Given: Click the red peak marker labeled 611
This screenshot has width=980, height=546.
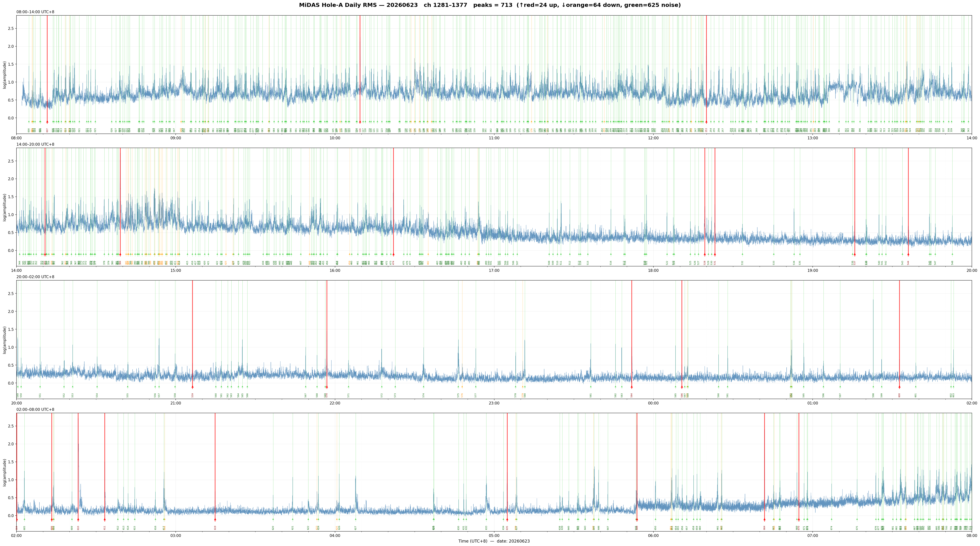Looking at the screenshot, I should click(x=105, y=519).
